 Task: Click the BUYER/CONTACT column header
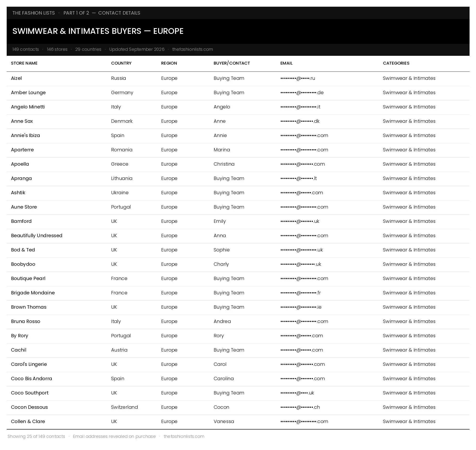(x=232, y=63)
